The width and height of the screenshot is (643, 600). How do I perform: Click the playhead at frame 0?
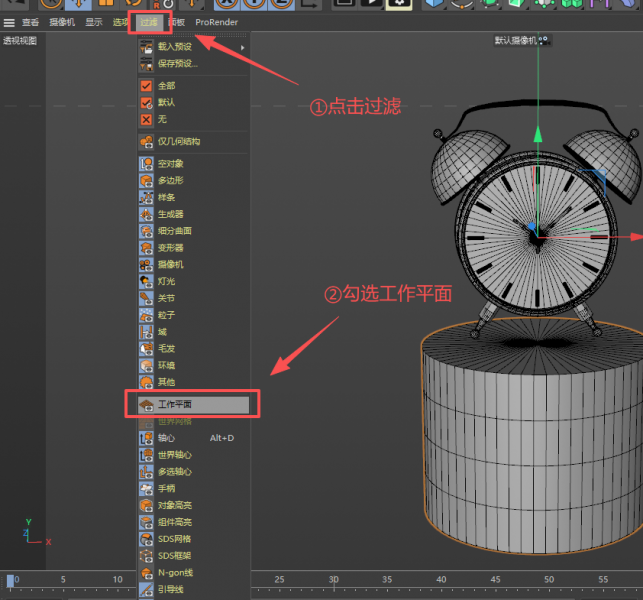(10, 581)
